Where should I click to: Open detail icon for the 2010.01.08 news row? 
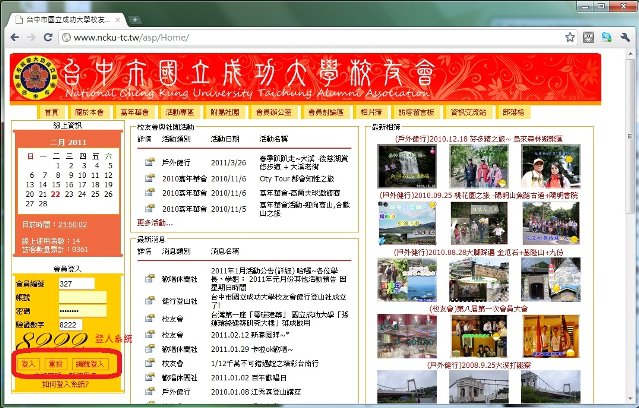coord(150,392)
